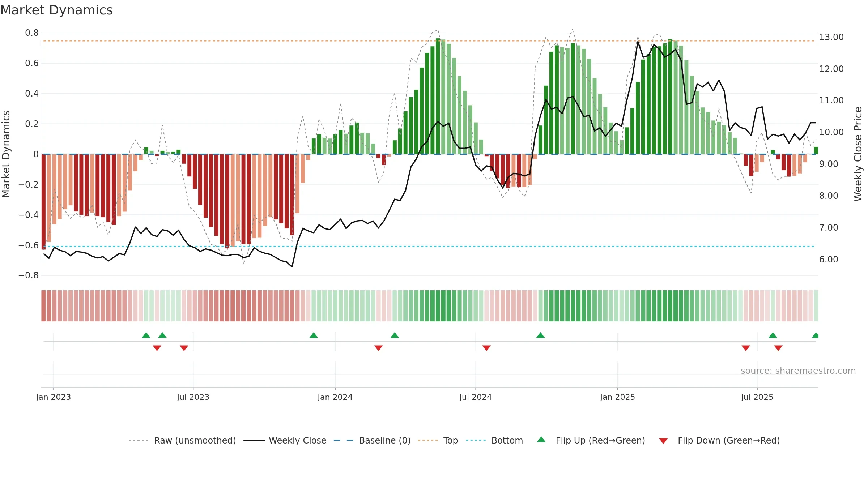Image resolution: width=868 pixels, height=488 pixels.
Task: Click the source: sharemaestro.com text
Action: tap(798, 371)
